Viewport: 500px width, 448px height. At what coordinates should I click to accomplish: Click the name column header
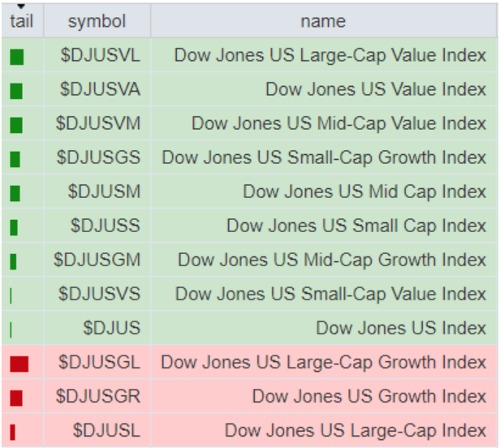322,21
